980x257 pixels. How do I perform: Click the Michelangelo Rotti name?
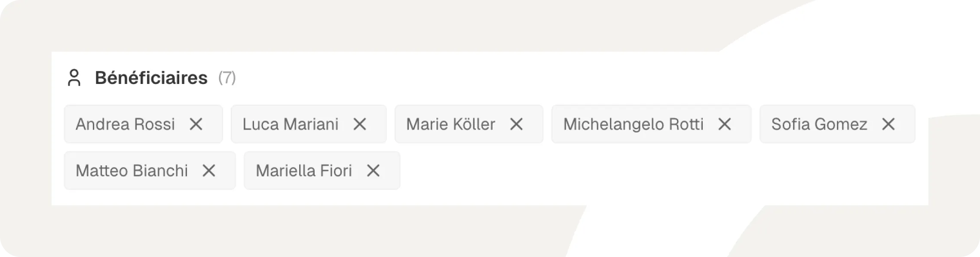(x=633, y=124)
